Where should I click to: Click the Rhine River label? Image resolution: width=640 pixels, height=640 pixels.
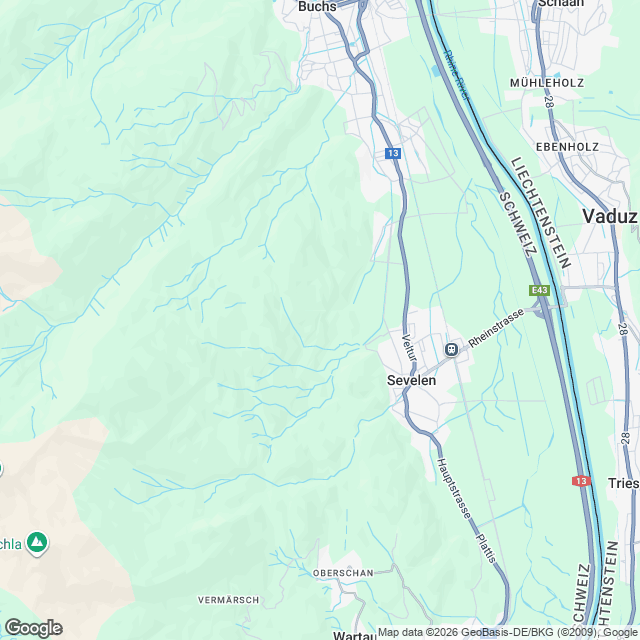tap(457, 75)
